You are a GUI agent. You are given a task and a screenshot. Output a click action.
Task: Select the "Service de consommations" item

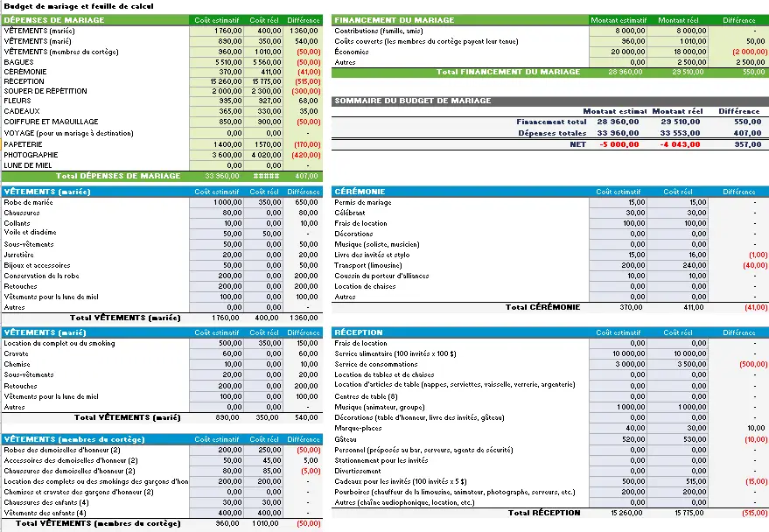click(375, 364)
